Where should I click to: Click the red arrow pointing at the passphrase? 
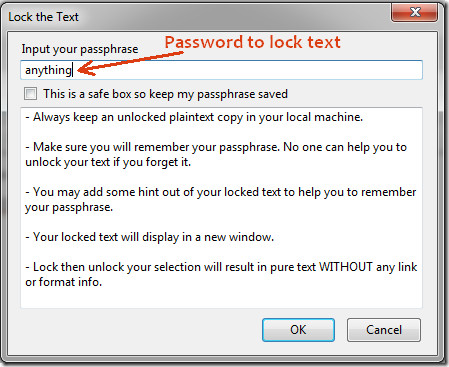[x=130, y=63]
